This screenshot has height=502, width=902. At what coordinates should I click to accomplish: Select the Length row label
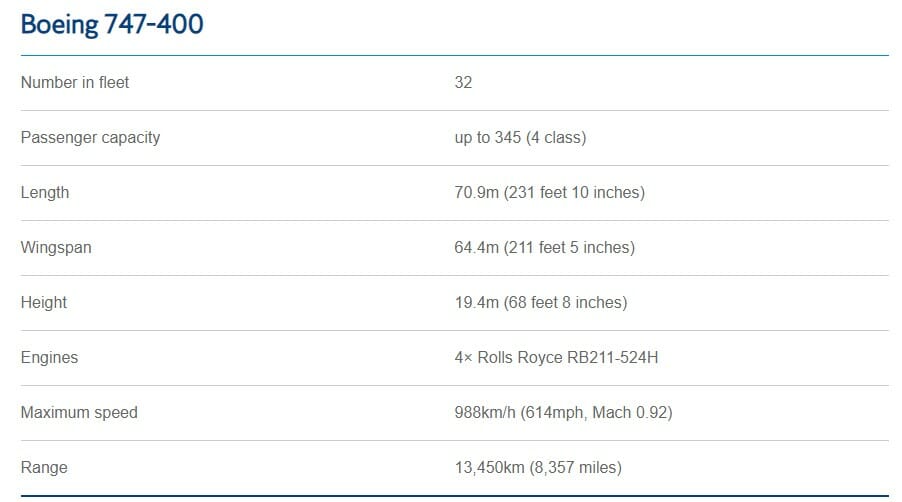click(45, 193)
